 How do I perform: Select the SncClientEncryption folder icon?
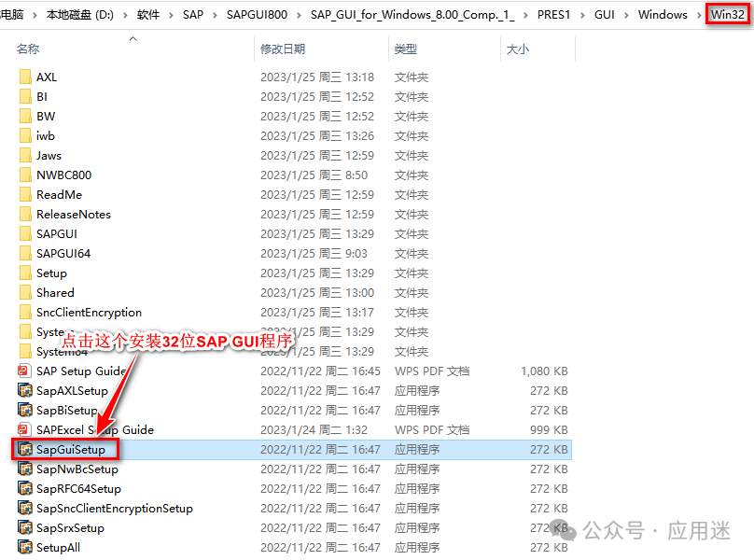pyautogui.click(x=25, y=313)
